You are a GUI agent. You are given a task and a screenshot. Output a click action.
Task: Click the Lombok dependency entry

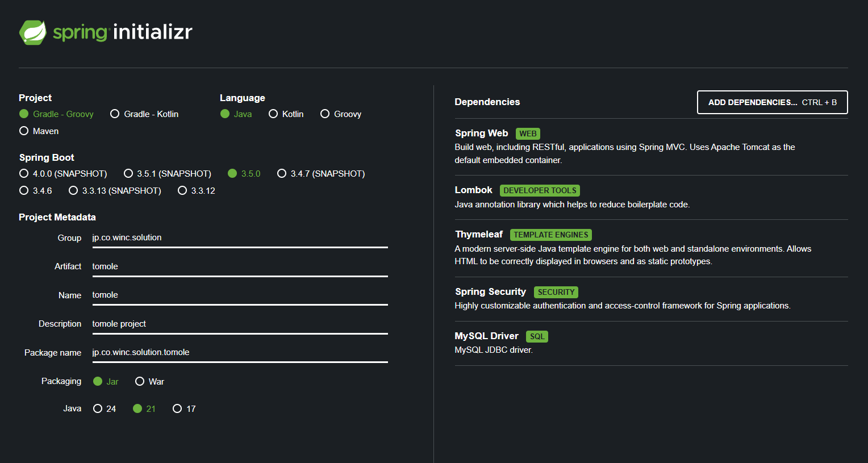pos(473,190)
